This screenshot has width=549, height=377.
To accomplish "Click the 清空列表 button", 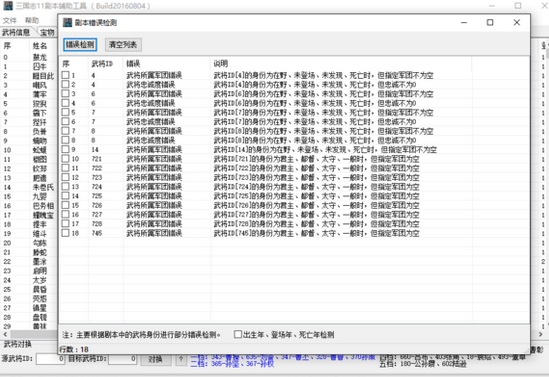I will coord(123,44).
